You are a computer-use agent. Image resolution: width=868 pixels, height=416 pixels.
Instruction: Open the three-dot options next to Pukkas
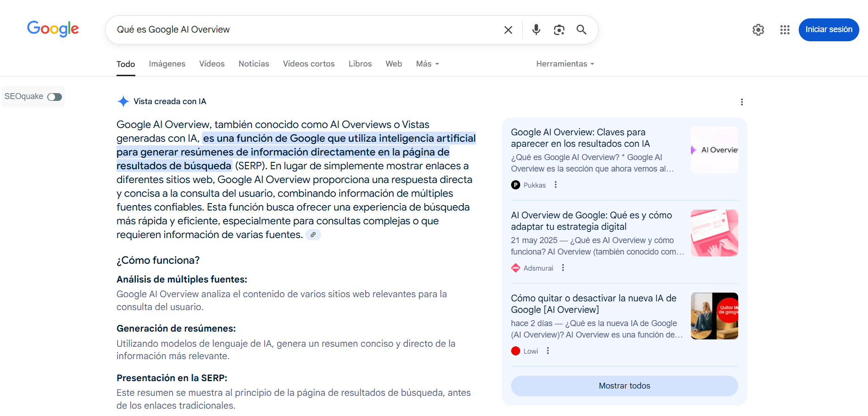(x=556, y=185)
